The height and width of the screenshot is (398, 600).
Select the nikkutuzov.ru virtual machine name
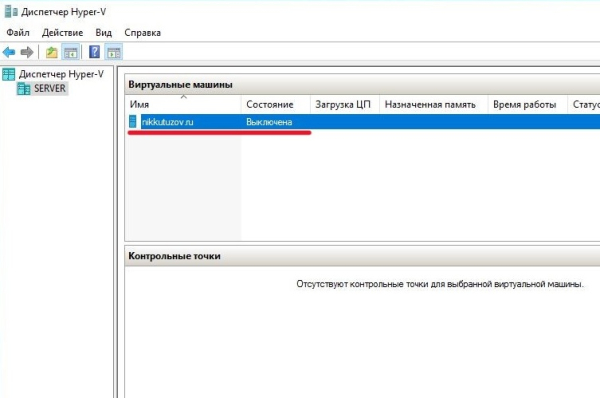168,122
